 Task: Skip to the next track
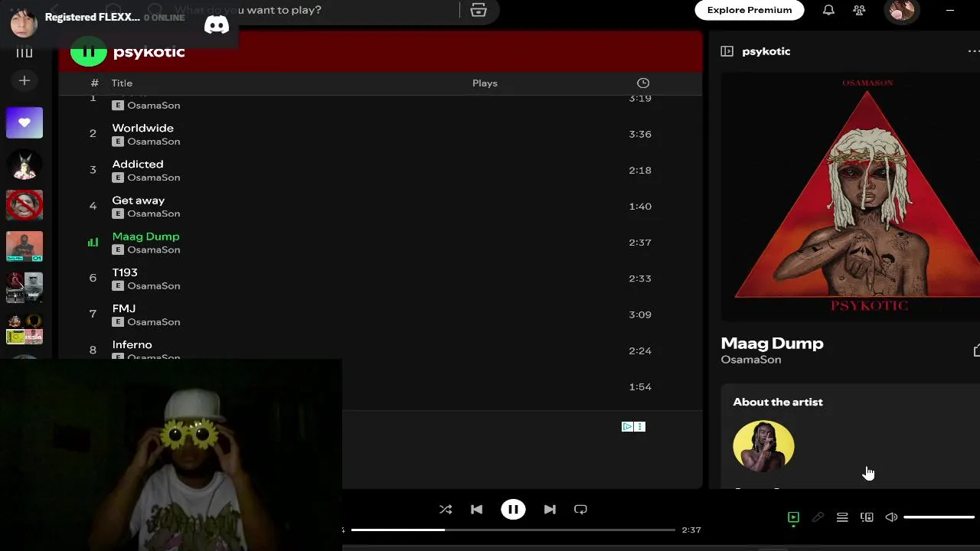(550, 510)
